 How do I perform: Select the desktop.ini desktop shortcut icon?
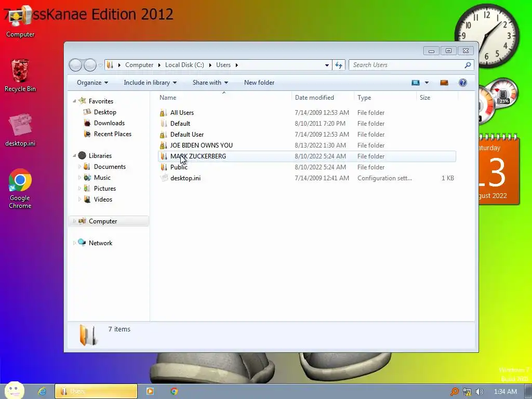20,130
